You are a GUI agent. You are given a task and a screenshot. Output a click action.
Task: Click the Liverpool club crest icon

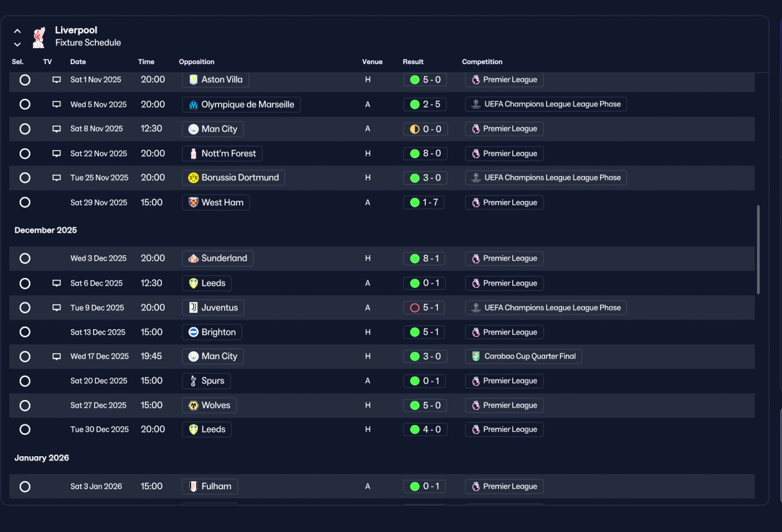[x=39, y=37]
